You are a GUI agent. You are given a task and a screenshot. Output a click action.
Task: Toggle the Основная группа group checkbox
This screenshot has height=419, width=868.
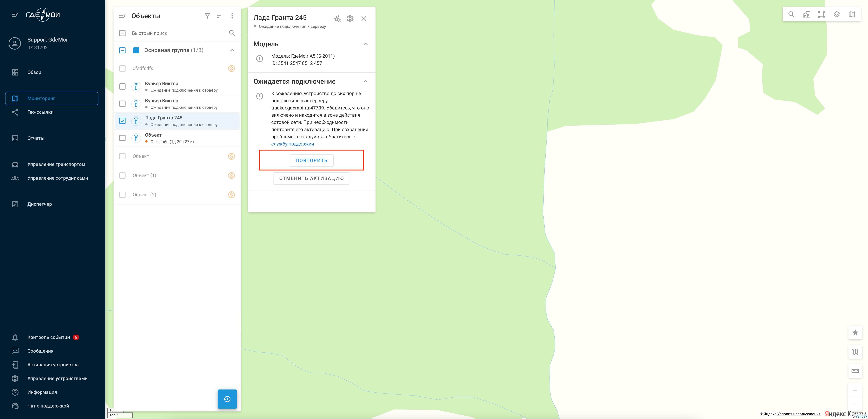(122, 50)
